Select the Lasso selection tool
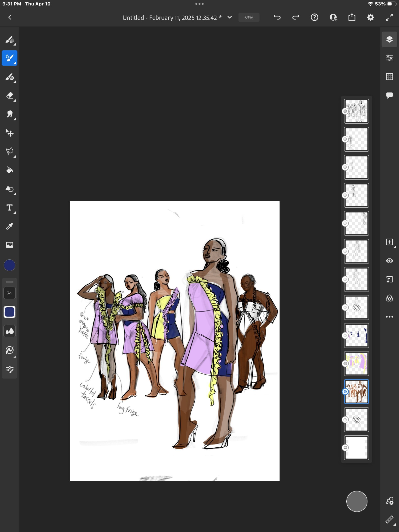Image resolution: width=399 pixels, height=532 pixels. pyautogui.click(x=10, y=151)
